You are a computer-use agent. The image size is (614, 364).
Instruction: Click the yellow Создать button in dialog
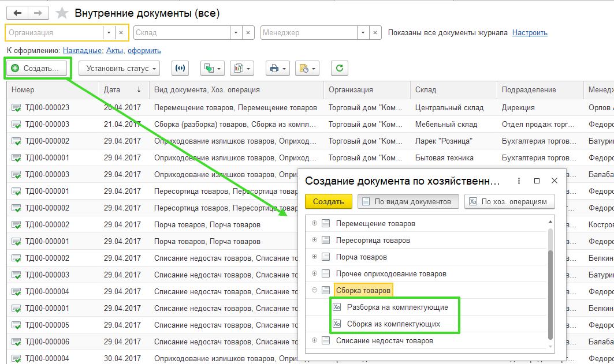(329, 202)
